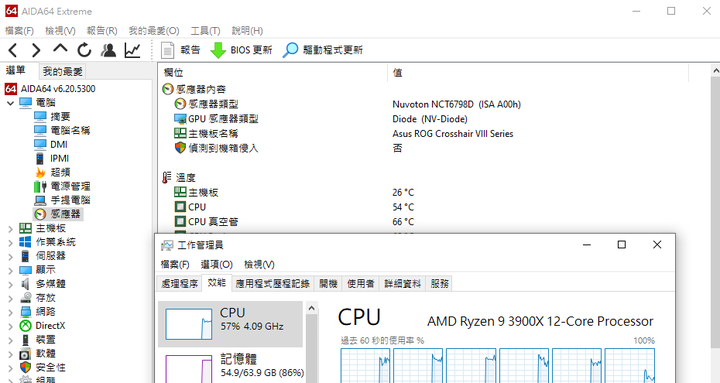Switch to 詳細資料 tab in Task Manager
This screenshot has height=383, width=720.
pyautogui.click(x=403, y=284)
